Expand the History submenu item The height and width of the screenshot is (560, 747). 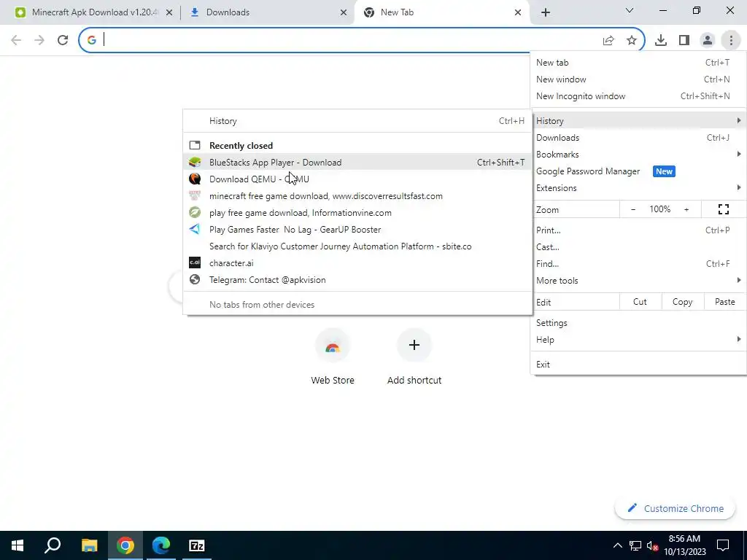(x=638, y=120)
